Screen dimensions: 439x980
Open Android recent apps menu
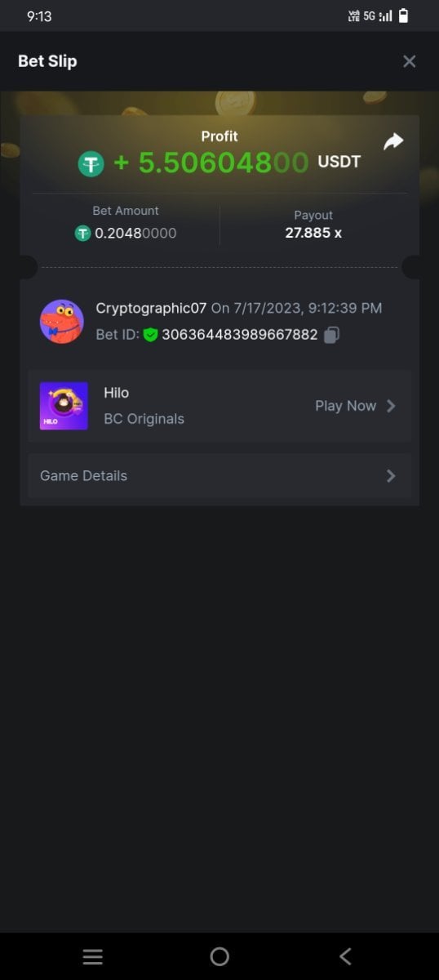tap(93, 957)
